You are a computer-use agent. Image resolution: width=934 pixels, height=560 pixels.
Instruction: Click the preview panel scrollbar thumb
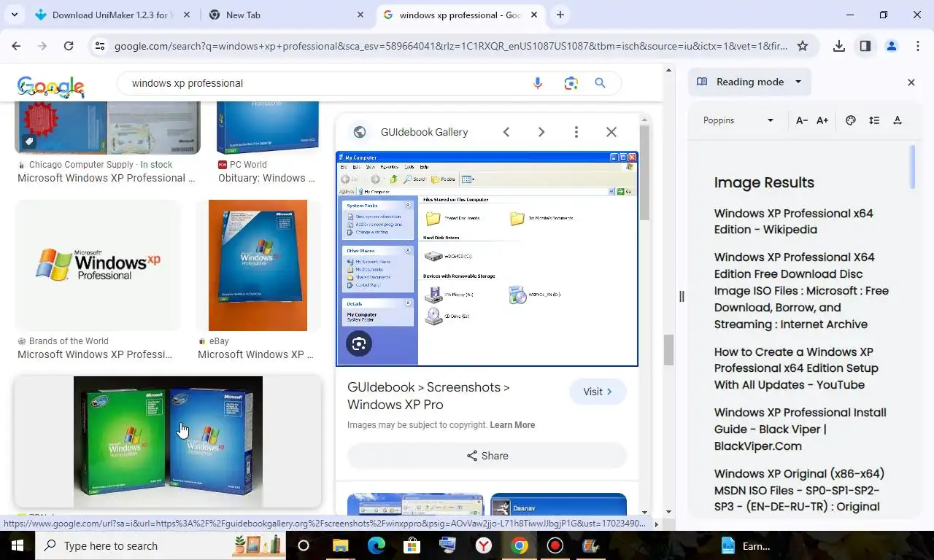coord(644,173)
